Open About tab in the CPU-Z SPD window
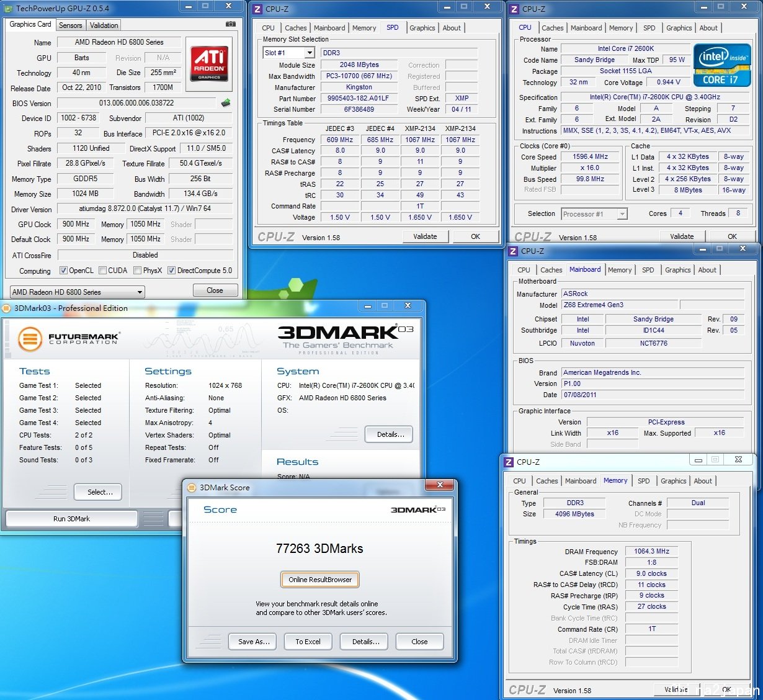The image size is (763, 700). pos(452,28)
